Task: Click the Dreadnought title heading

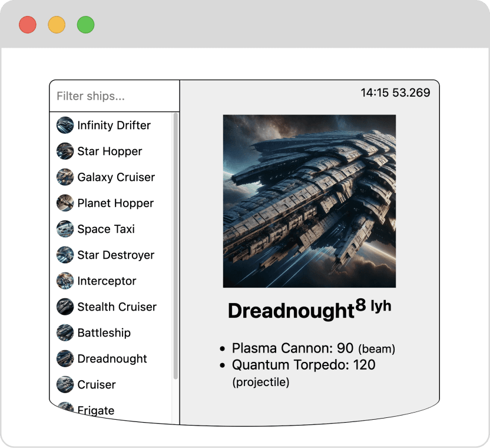Action: (x=292, y=311)
